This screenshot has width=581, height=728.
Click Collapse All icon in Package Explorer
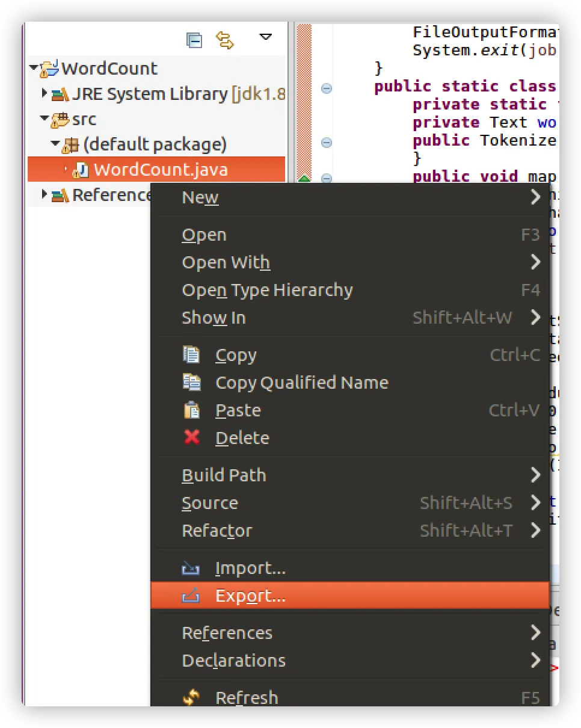click(x=194, y=40)
